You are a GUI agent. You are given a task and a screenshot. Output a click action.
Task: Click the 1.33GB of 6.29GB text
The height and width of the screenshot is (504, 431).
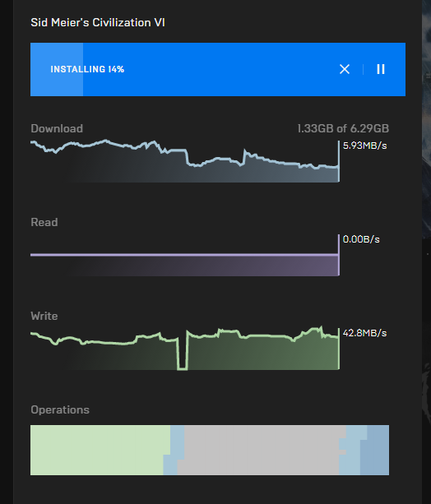343,128
